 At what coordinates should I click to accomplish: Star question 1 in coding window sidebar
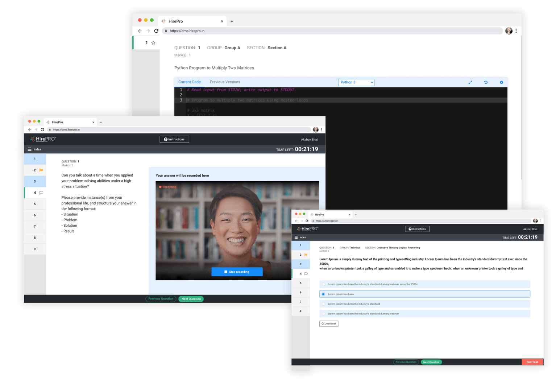click(153, 43)
